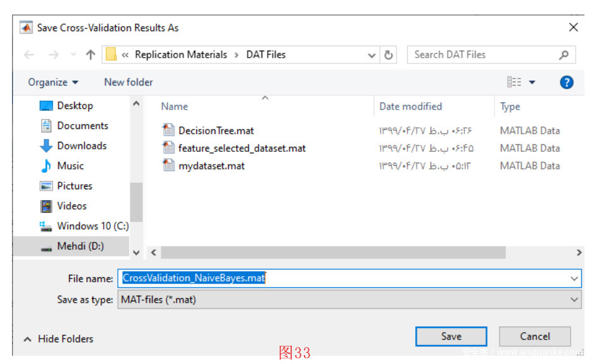Click the Save button
Image resolution: width=599 pixels, height=364 pixels.
coord(451,337)
